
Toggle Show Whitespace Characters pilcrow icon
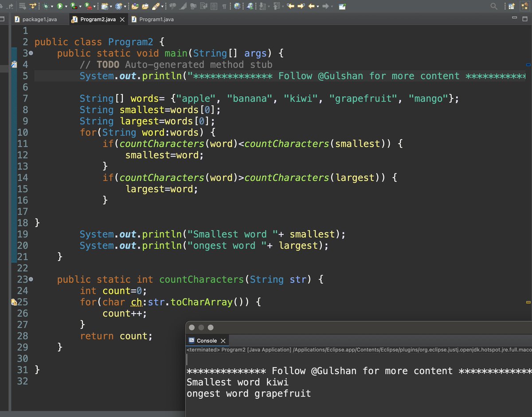pyautogui.click(x=224, y=6)
